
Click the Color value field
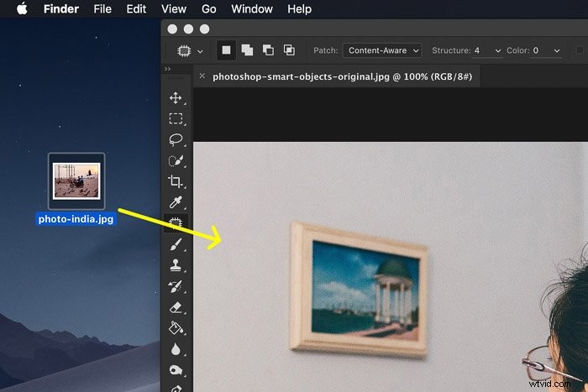tap(540, 50)
